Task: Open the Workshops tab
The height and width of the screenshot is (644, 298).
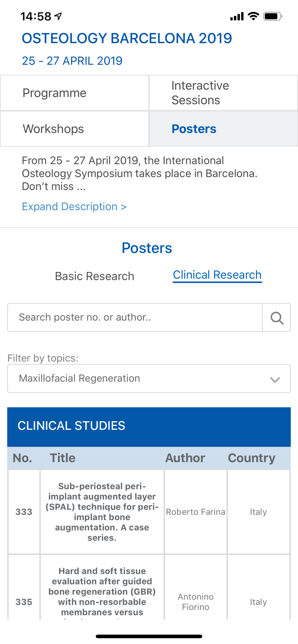Action: tap(74, 129)
